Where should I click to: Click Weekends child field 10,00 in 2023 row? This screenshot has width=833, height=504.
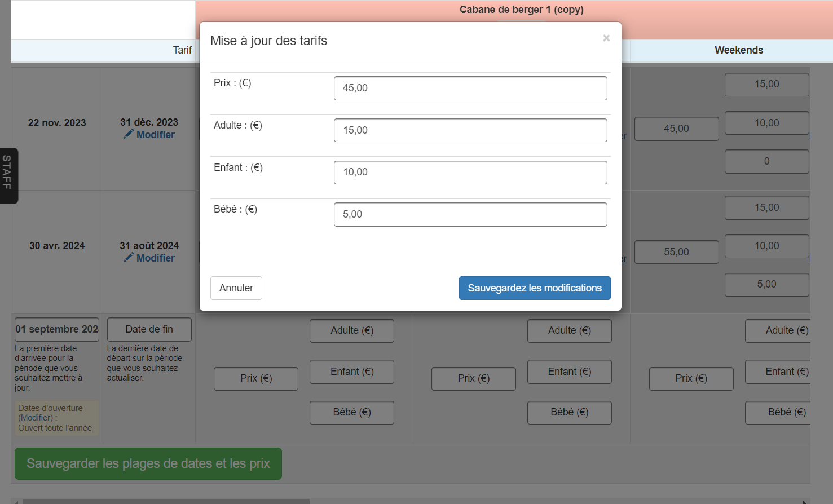pos(767,123)
